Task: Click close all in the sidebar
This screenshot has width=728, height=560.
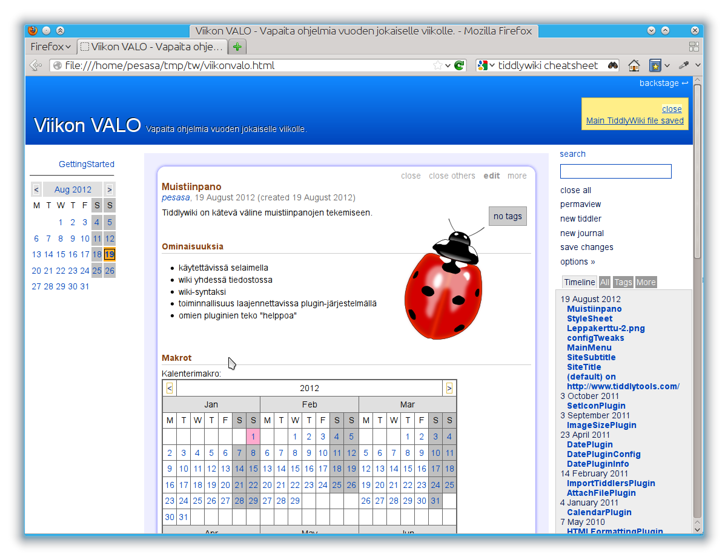Action: point(575,190)
